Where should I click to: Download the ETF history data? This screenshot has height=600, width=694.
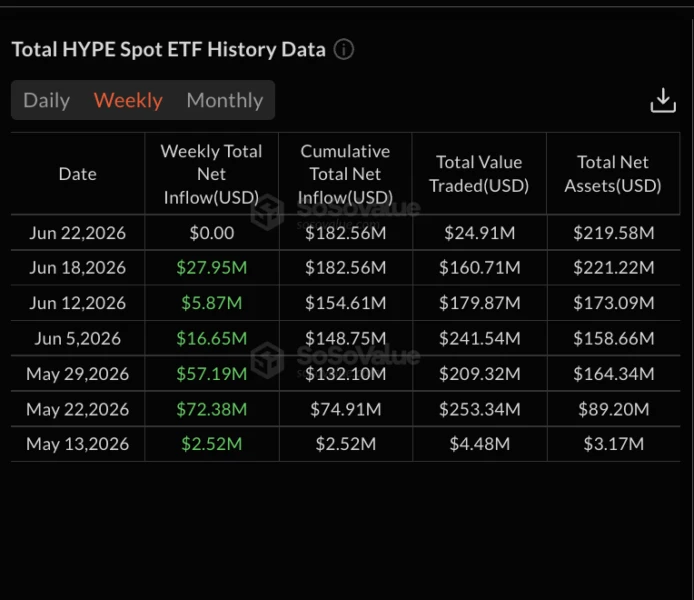tap(663, 100)
